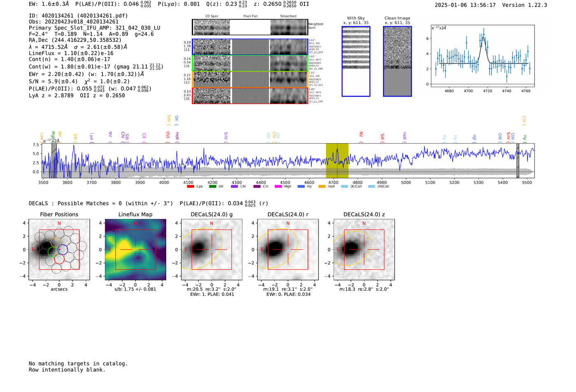The width and height of the screenshot is (576, 392).
Task: Click the Weighted Sum label
Action: click(x=316, y=26)
